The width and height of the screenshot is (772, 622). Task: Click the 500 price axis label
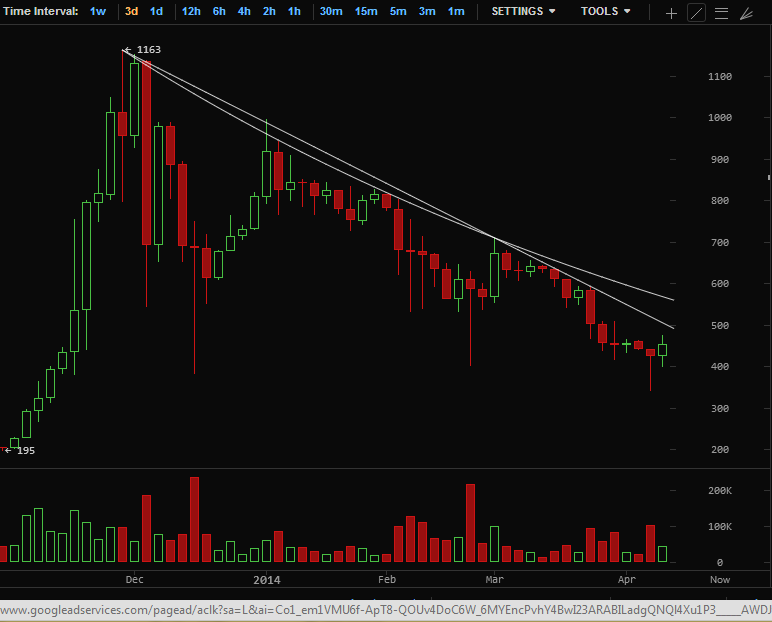point(720,326)
